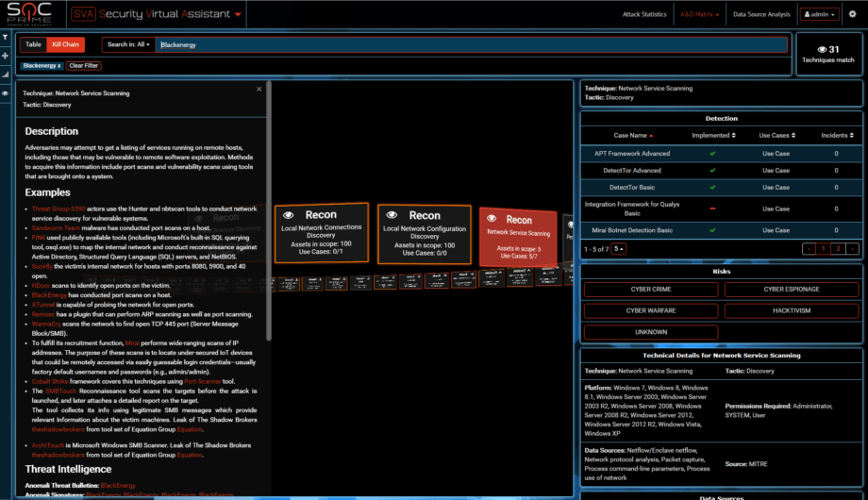Sort Detection table by Implemented column
868x500 pixels.
713,135
